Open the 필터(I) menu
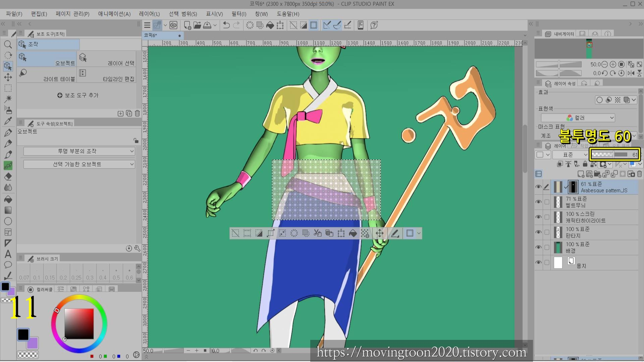644x362 pixels. (x=238, y=14)
